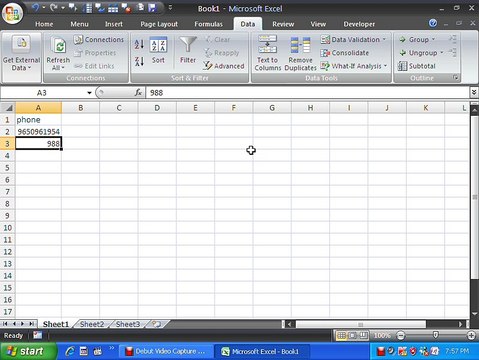Click the Select All corner triangle
This screenshot has height=360, width=479.
click(x=8, y=108)
